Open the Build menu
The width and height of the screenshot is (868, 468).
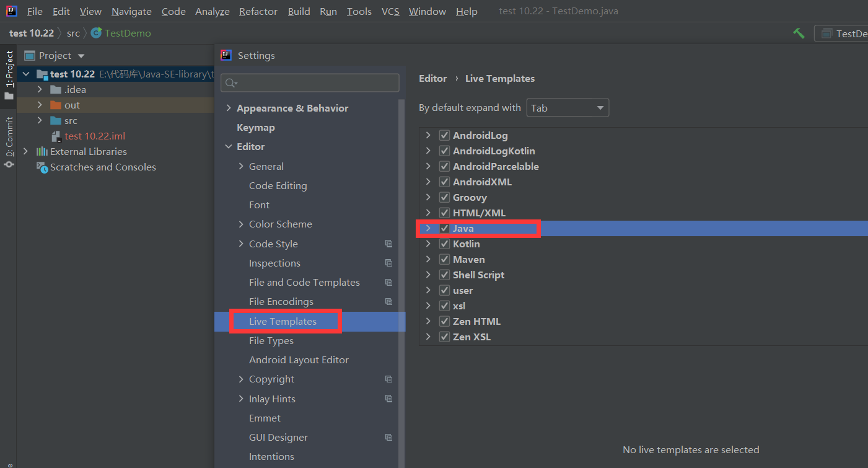click(x=299, y=11)
